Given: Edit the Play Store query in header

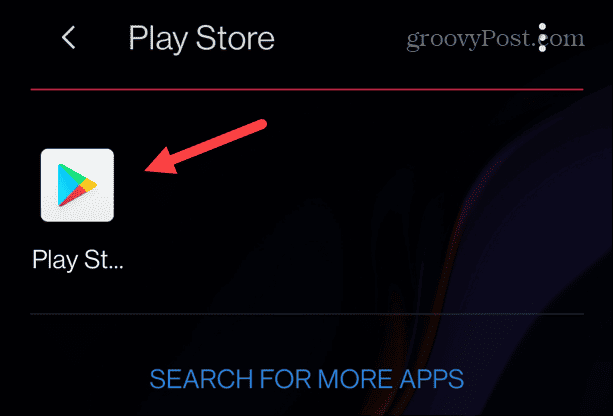Looking at the screenshot, I should click(201, 38).
